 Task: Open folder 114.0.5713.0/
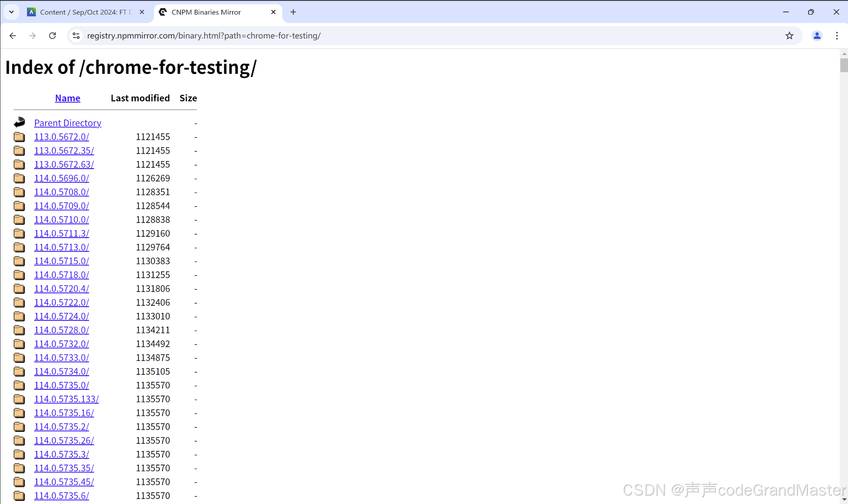pos(62,247)
